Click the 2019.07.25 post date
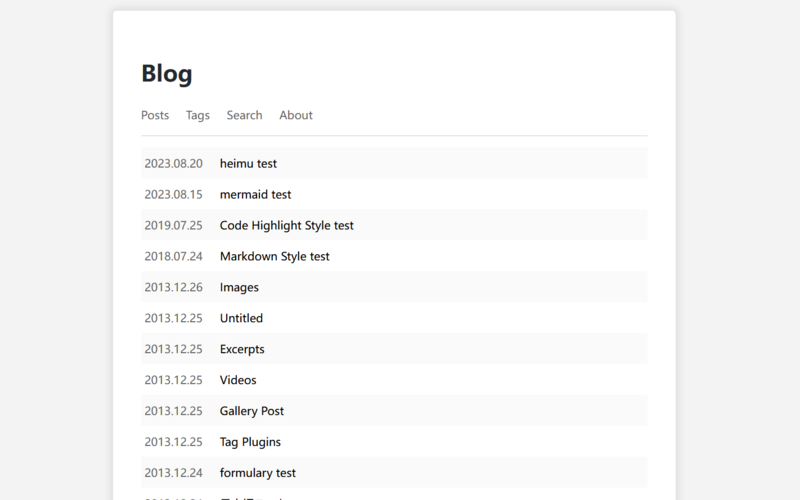This screenshot has width=800, height=500. 173,225
